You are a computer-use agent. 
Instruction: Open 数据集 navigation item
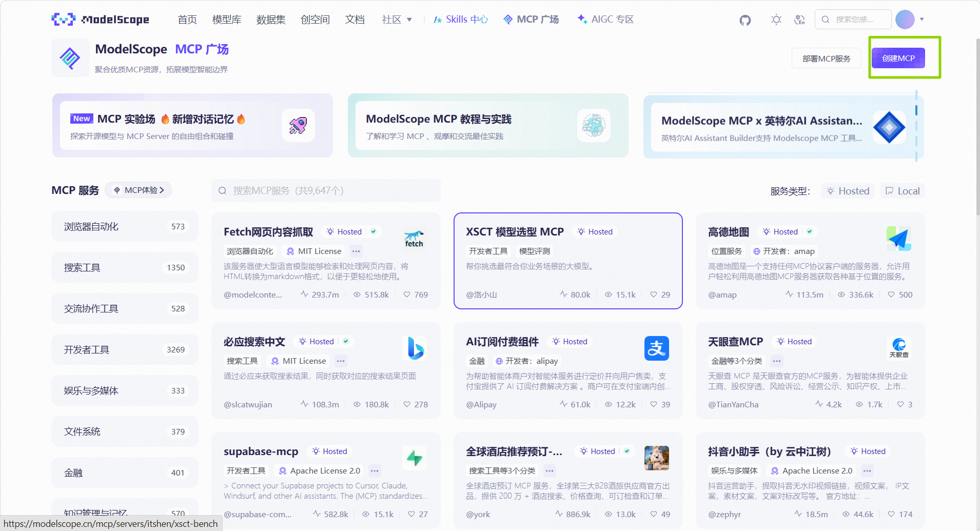tap(271, 19)
